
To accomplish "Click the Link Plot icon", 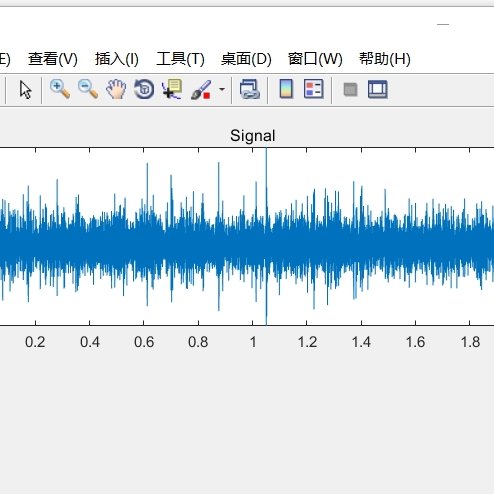I will coord(250,89).
